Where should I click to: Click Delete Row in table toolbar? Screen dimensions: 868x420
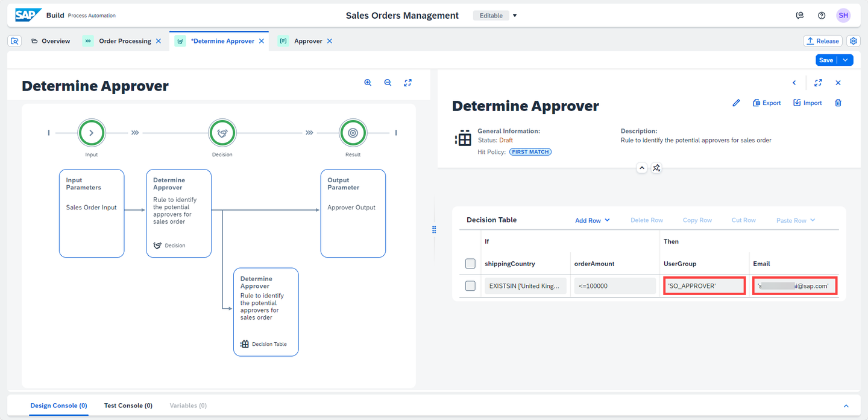click(647, 220)
